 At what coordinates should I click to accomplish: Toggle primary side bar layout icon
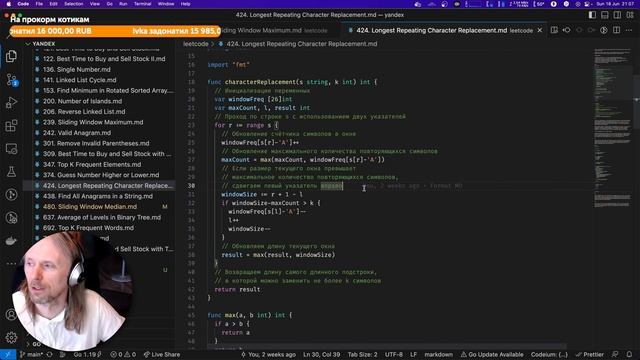tap(592, 15)
